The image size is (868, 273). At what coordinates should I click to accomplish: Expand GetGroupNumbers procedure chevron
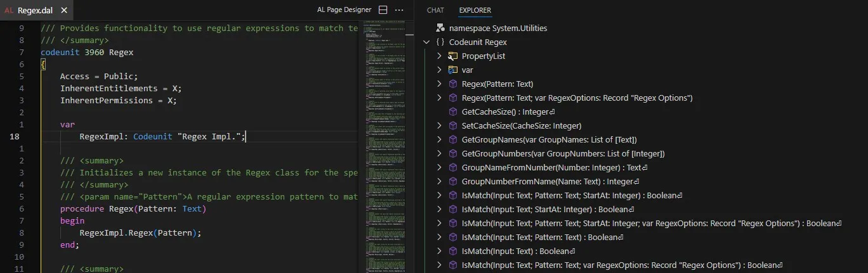438,153
